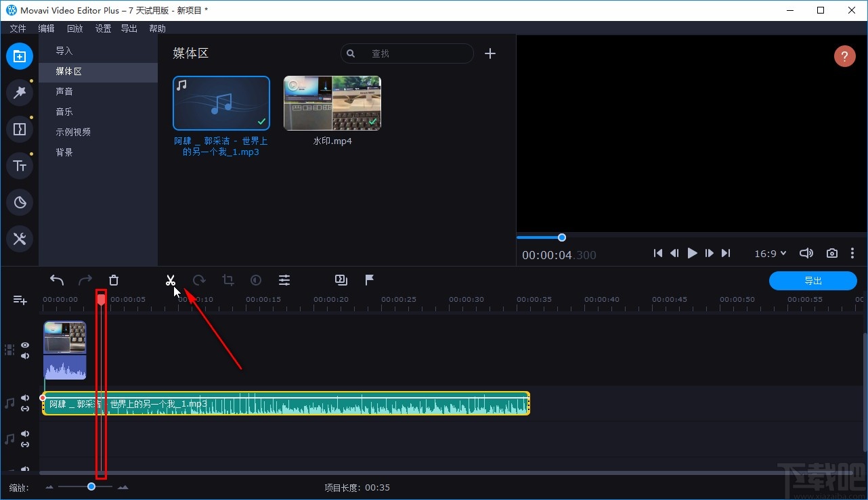This screenshot has width=868, height=500.
Task: Click the Rotate clip icon
Action: (x=199, y=280)
